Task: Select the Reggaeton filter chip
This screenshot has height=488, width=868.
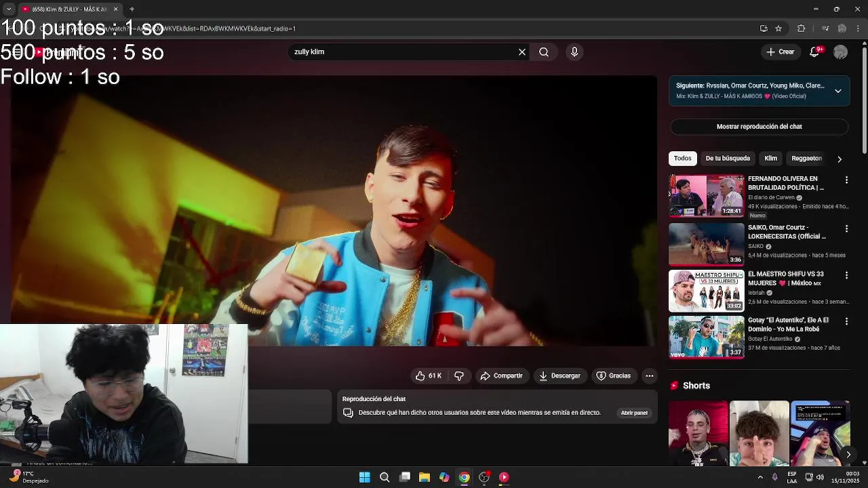Action: [x=806, y=159]
